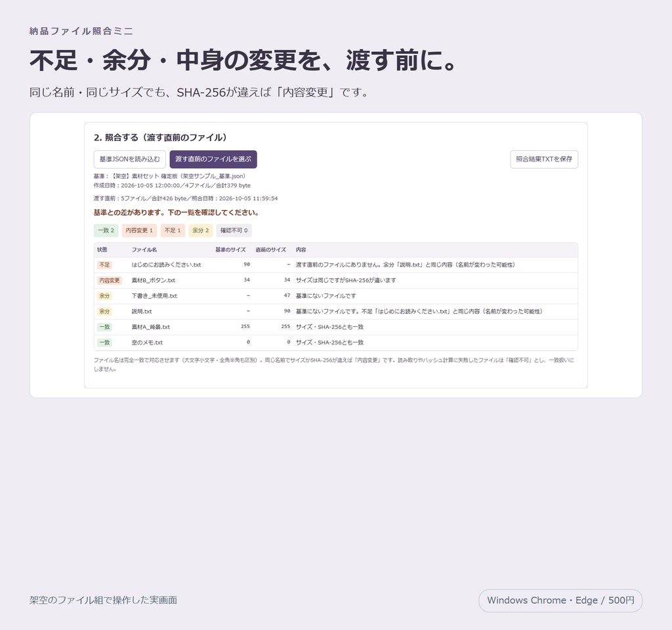Save results with 照合結果TXTを保存 button
Screen dimensions: 672x630
point(544,159)
